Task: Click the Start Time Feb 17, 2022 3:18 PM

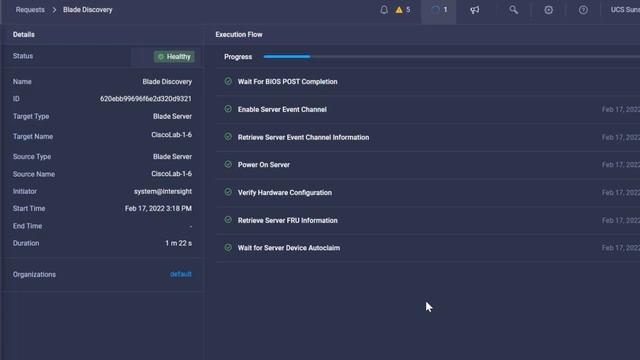Action: [x=158, y=209]
